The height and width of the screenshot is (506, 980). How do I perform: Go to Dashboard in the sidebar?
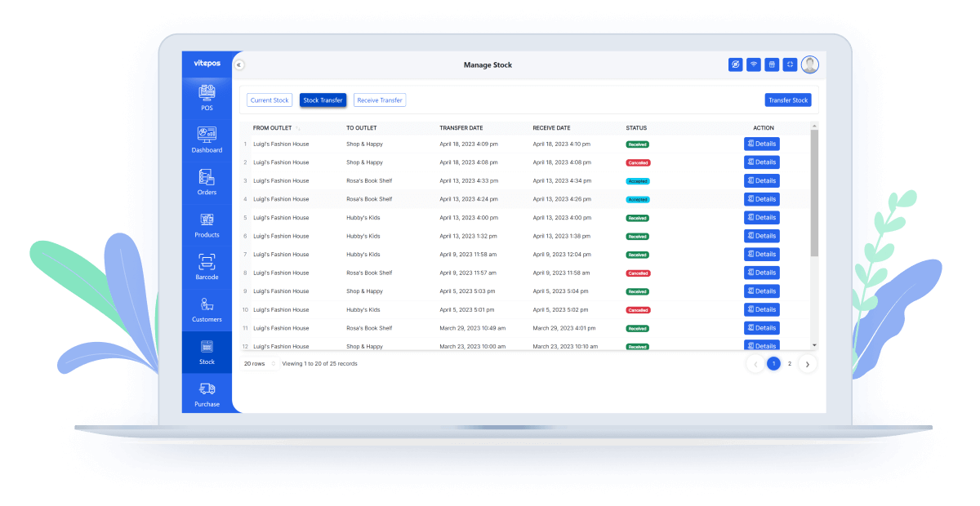pos(207,140)
